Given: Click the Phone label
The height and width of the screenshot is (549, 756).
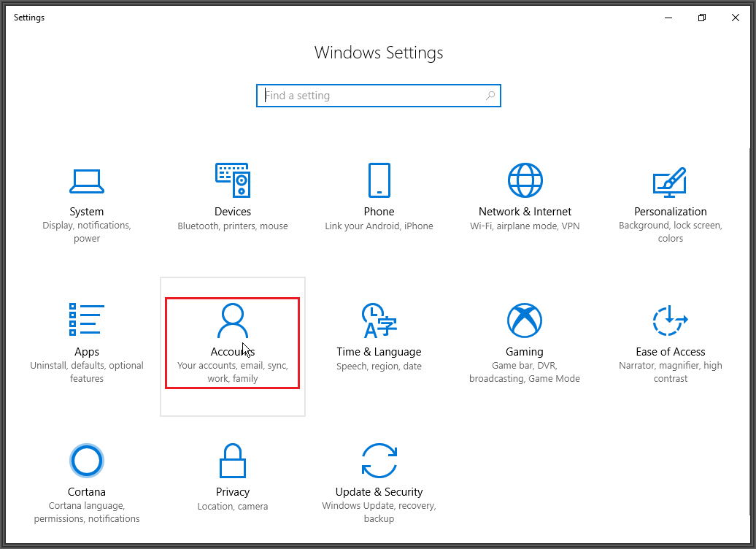Looking at the screenshot, I should pos(379,212).
